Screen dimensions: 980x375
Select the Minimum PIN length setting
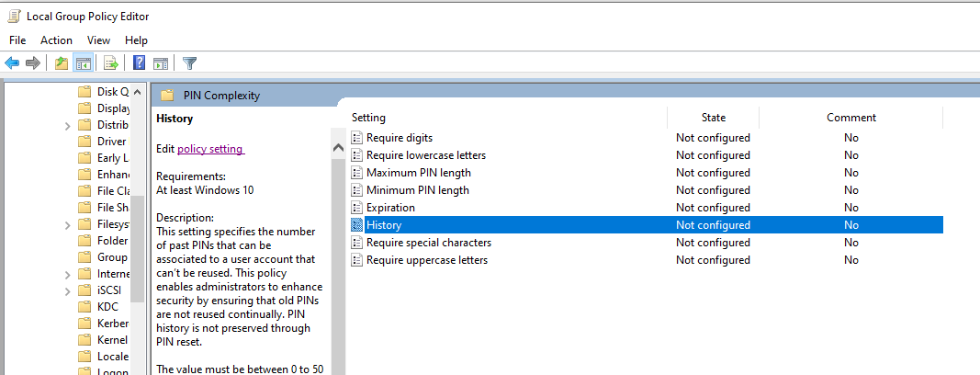[418, 190]
